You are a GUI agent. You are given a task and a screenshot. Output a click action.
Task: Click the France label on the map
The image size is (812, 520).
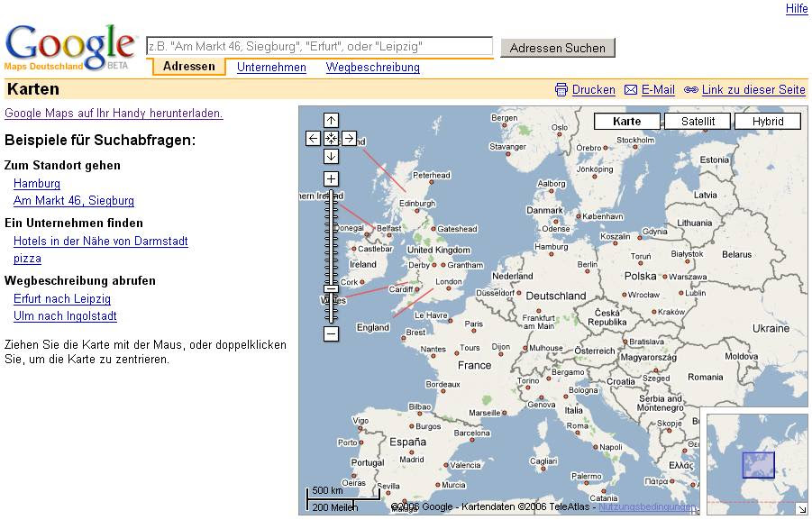click(x=474, y=365)
